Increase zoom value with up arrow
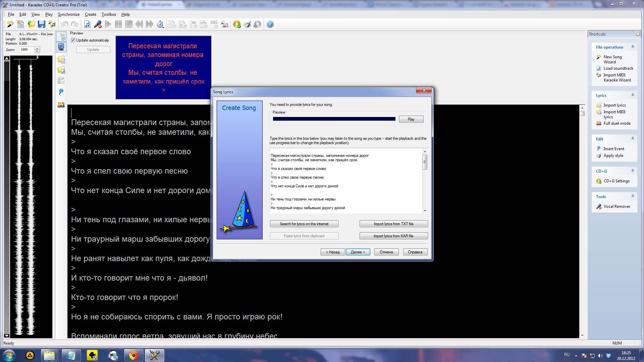This screenshot has height=362, width=644. 37,48
